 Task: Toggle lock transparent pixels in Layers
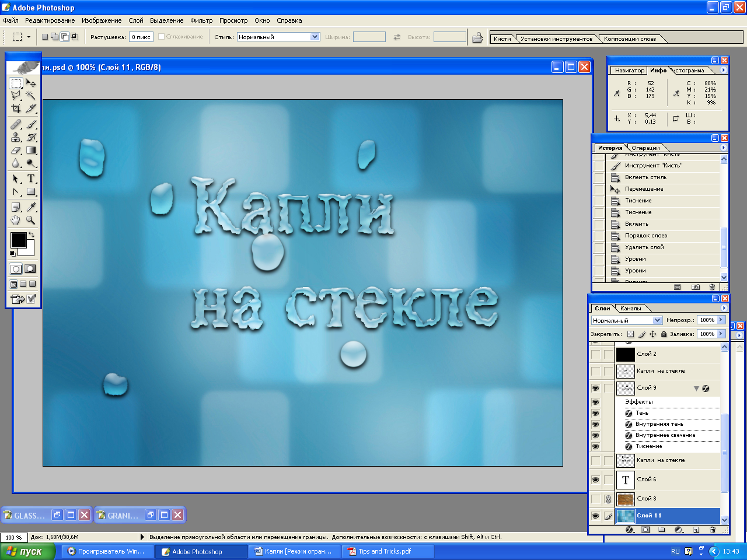630,334
